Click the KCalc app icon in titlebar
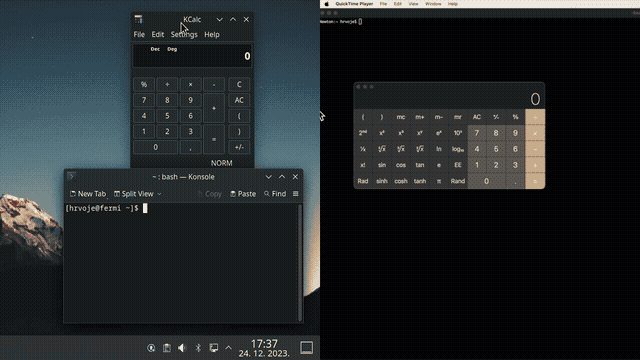Screen dimensions: 640x360 coord(138,20)
